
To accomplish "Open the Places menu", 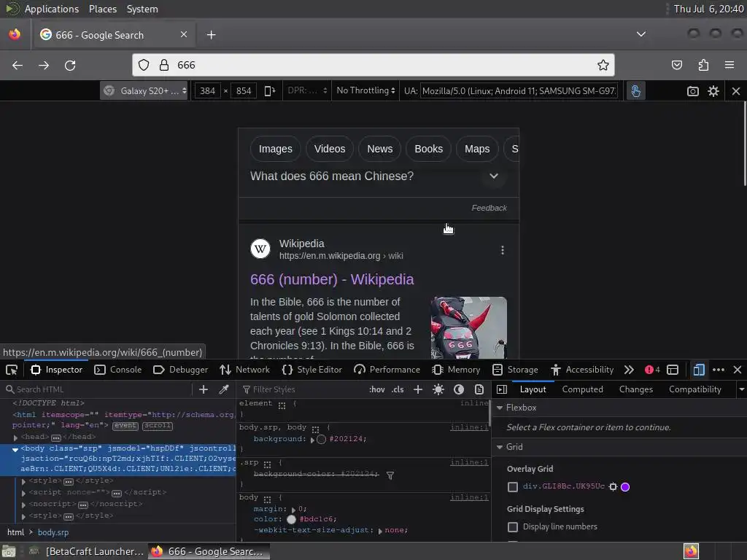I will coord(102,9).
